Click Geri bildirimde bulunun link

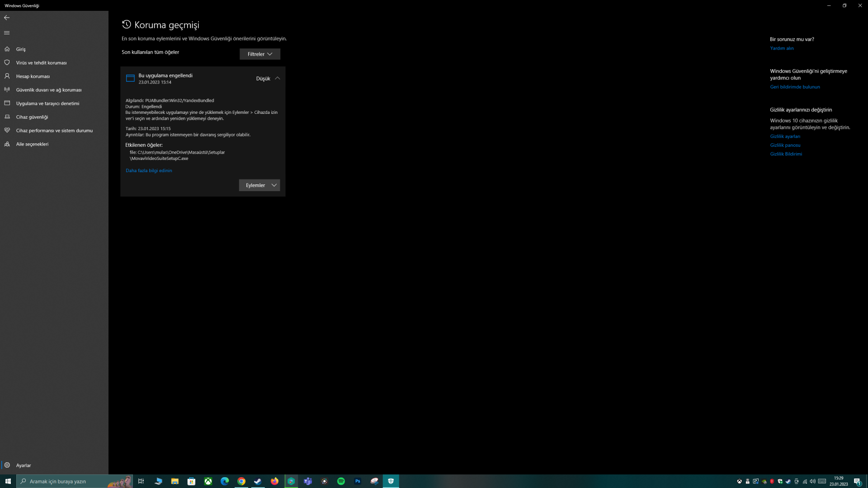[x=795, y=87]
